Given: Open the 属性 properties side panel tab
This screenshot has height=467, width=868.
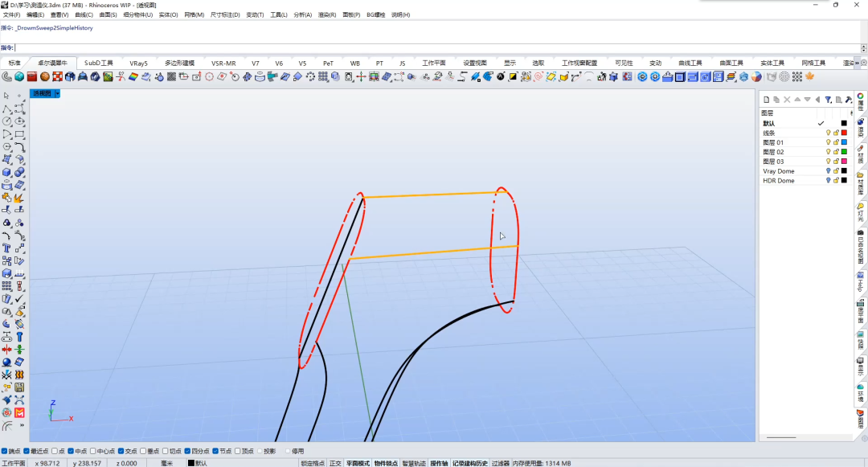Looking at the screenshot, I should (x=861, y=102).
